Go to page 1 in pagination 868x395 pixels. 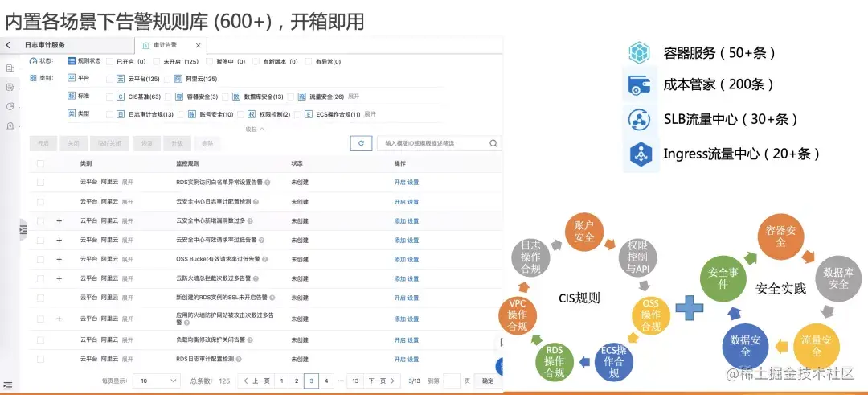coord(281,381)
